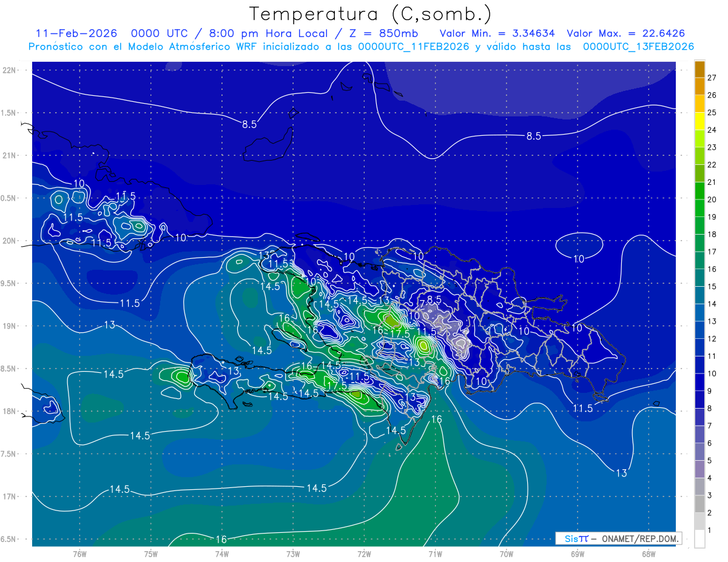The image size is (728, 562).
Task: Click the title "Temperatura (C,somb.)"
Action: pyautogui.click(x=370, y=14)
